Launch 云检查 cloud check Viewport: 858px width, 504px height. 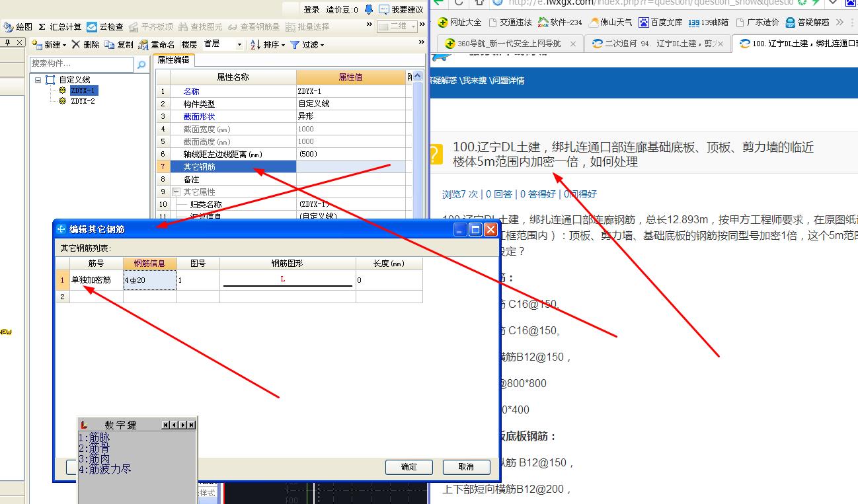[105, 27]
